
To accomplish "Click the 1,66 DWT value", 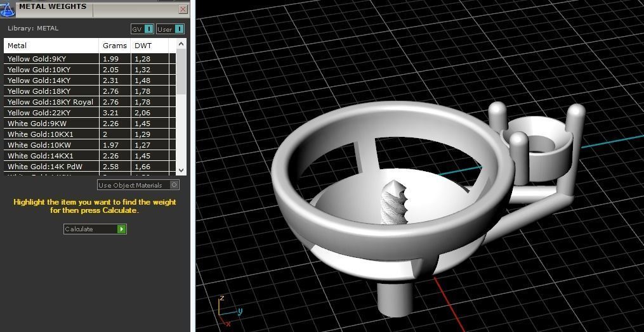I will pyautogui.click(x=143, y=167).
